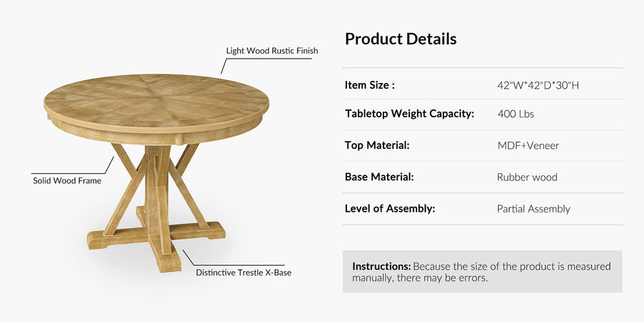The width and height of the screenshot is (644, 322).
Task: Select the Light Wood Rustic Finish callout
Action: point(272,51)
